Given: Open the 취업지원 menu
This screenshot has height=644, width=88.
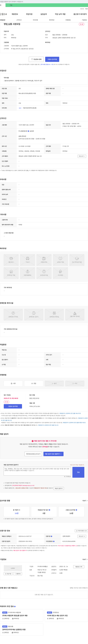Looking at the screenshot, I should (x=29, y=14).
